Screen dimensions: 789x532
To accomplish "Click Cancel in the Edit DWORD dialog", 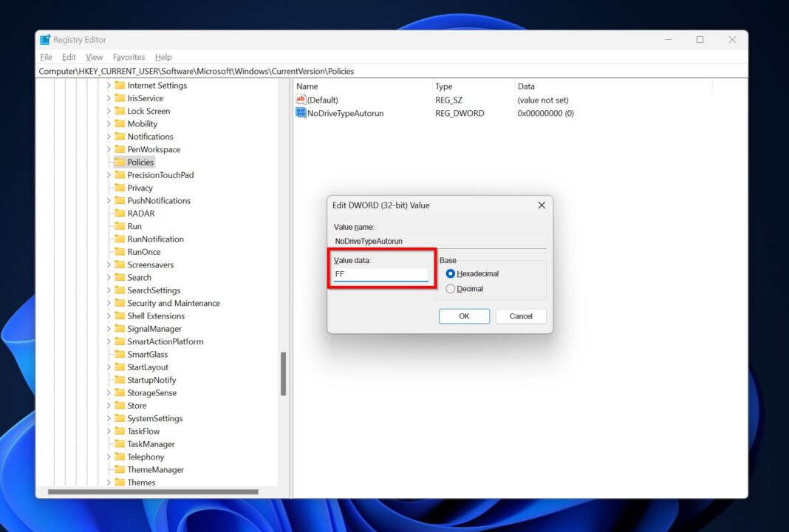I will pos(521,316).
